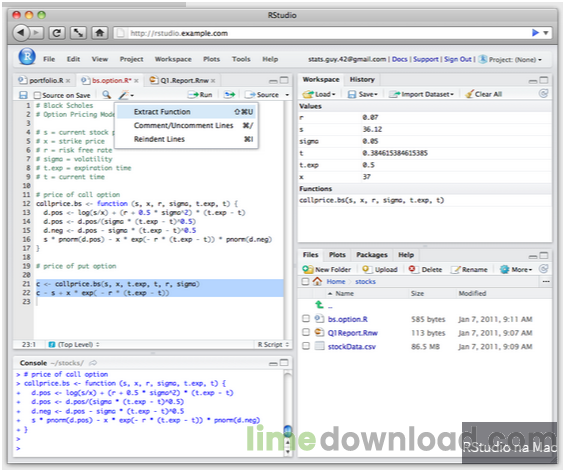Click the code tools wand icon
This screenshot has height=470, width=564.
click(124, 95)
